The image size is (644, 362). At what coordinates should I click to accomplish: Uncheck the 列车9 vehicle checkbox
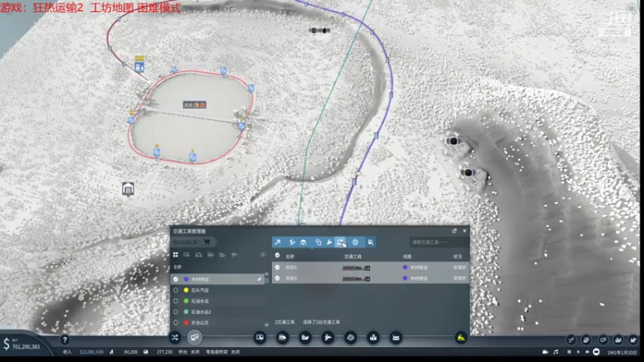[277, 278]
